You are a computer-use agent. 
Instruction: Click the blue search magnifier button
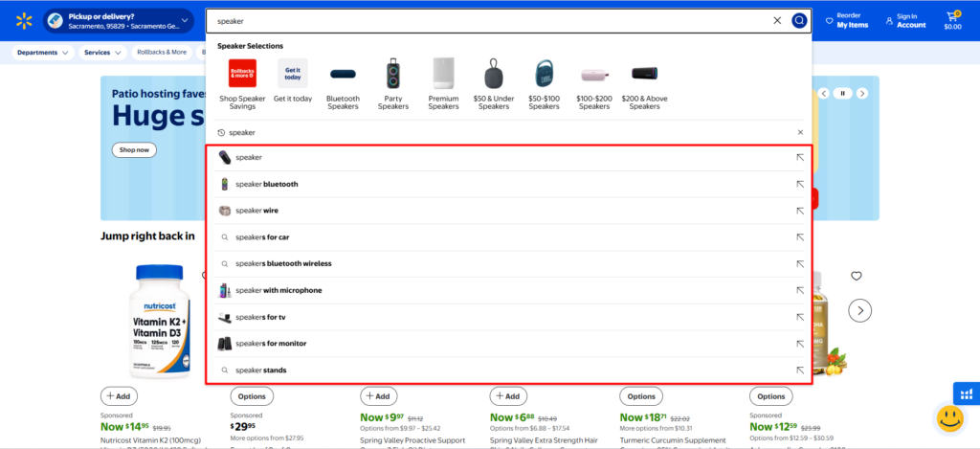pos(799,21)
